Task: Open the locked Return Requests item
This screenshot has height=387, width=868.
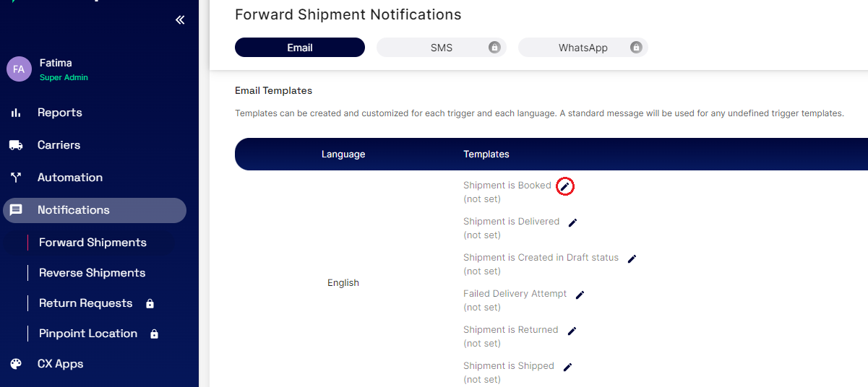Action: (86, 303)
